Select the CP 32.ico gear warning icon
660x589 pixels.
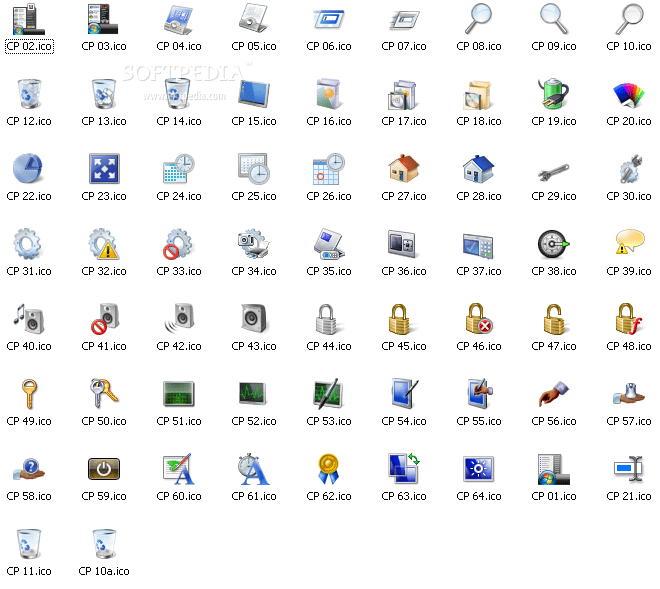(x=104, y=244)
